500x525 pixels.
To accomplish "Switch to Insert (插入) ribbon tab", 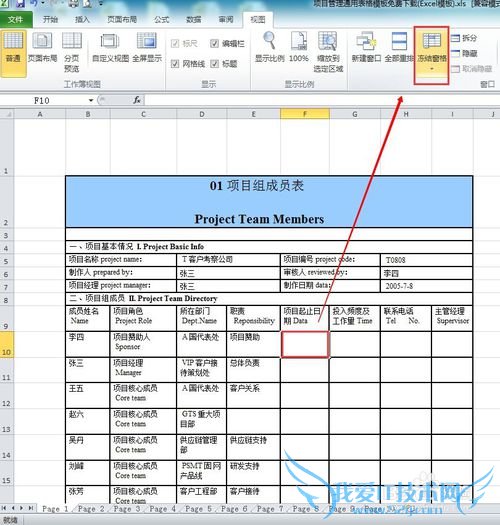I will coord(82,19).
